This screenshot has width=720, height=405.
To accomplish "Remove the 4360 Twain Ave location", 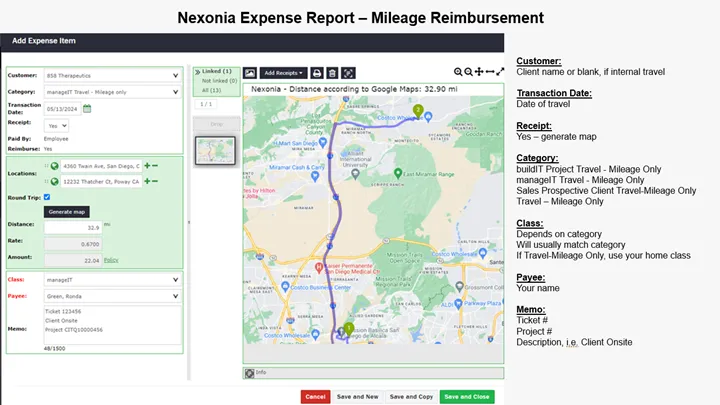I will [x=155, y=165].
